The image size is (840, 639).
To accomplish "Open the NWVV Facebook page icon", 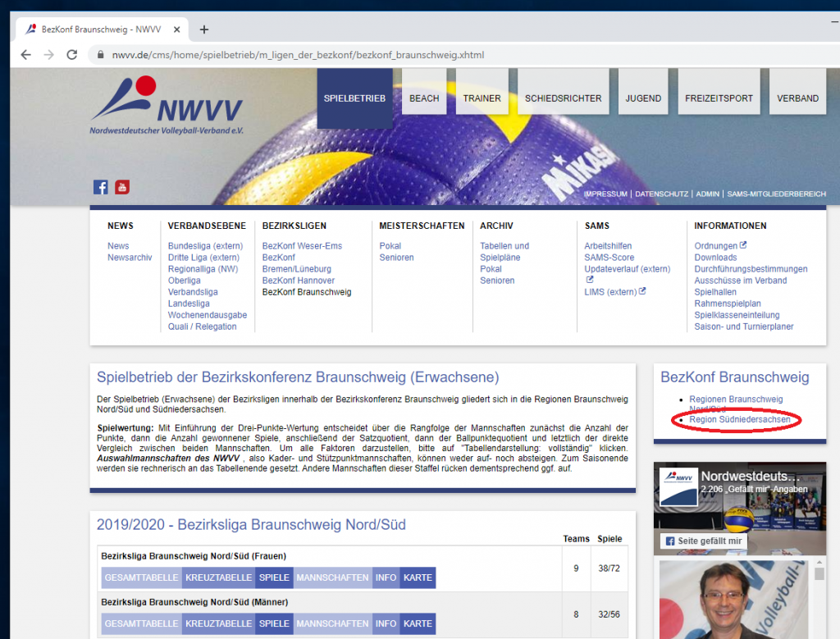I will (x=101, y=187).
